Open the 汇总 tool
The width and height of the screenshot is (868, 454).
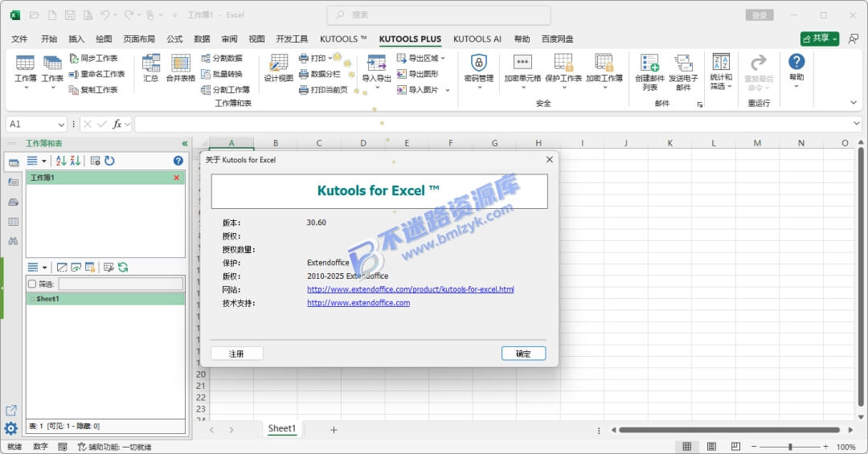[x=150, y=68]
